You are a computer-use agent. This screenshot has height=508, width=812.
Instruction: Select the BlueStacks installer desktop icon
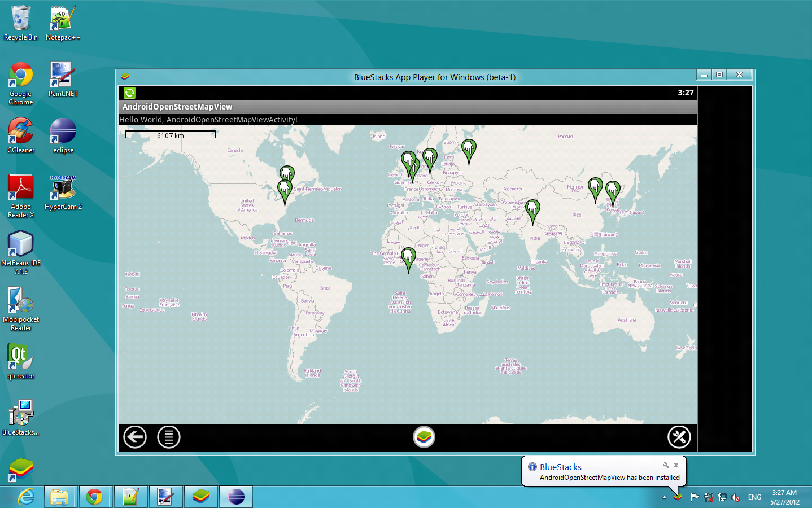pos(21,418)
